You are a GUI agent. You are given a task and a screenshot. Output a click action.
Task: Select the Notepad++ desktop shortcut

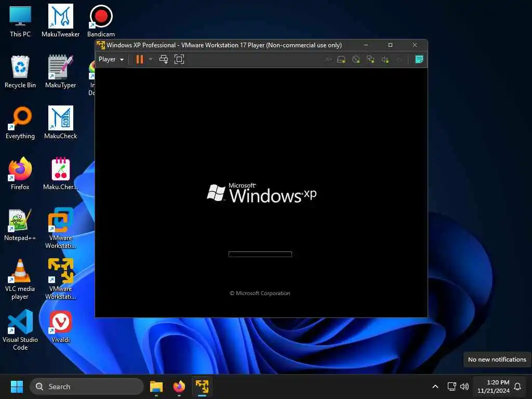pos(20,224)
